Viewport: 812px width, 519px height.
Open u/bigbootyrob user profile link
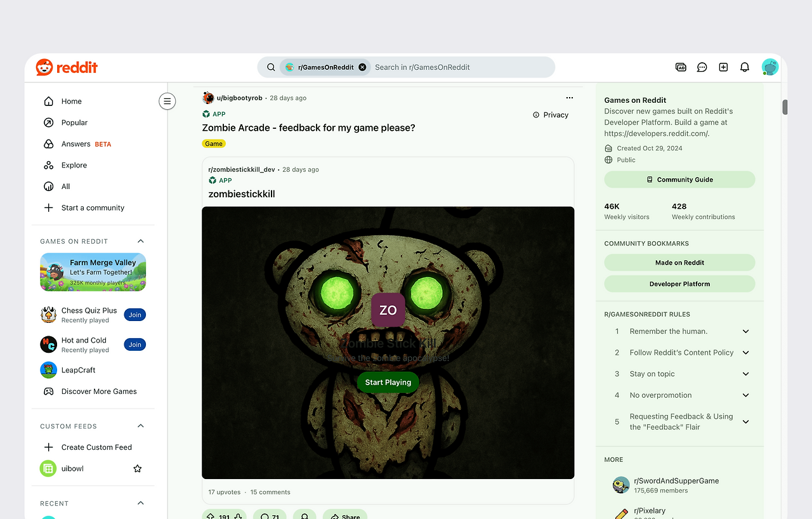240,98
